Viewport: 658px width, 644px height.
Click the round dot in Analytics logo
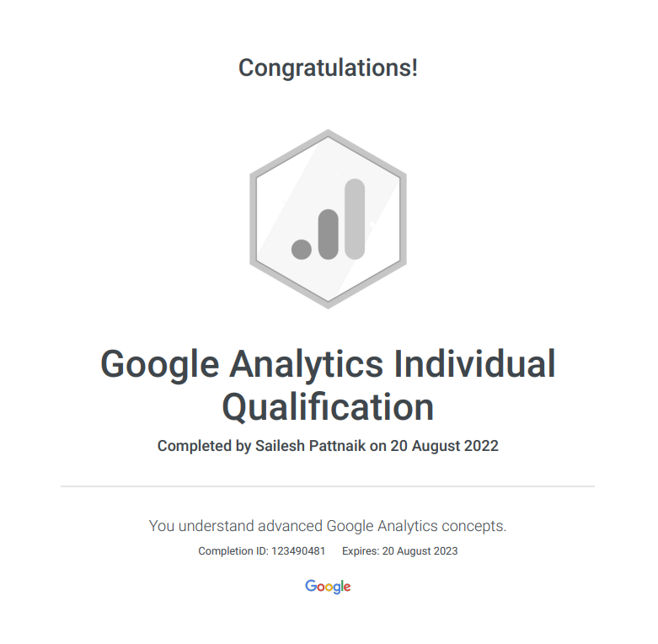[x=302, y=249]
